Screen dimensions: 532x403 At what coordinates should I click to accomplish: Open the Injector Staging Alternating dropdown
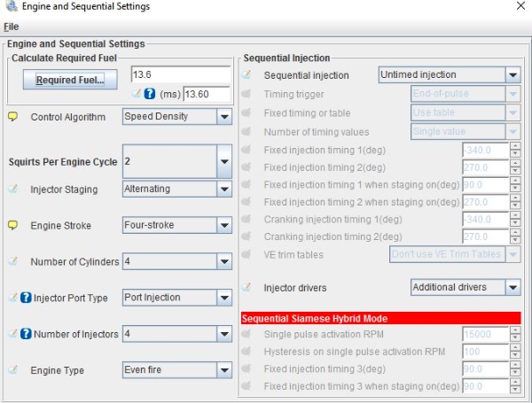pyautogui.click(x=176, y=189)
